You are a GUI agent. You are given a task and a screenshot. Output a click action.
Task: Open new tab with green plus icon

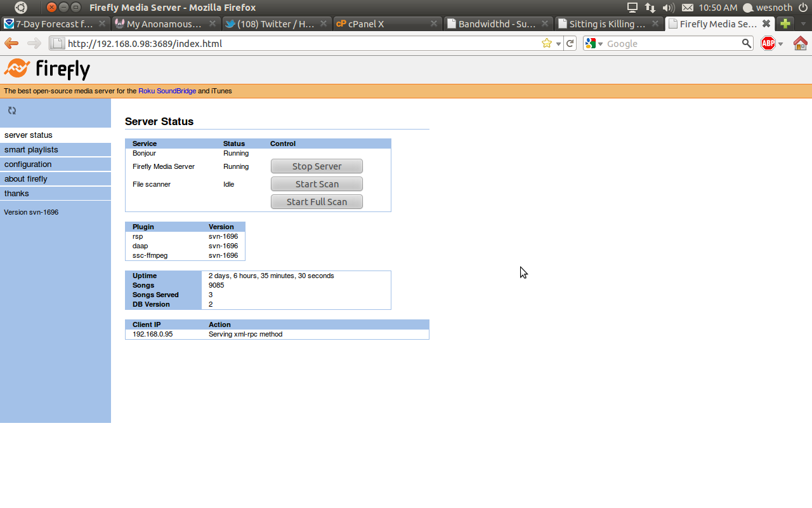[x=785, y=23]
